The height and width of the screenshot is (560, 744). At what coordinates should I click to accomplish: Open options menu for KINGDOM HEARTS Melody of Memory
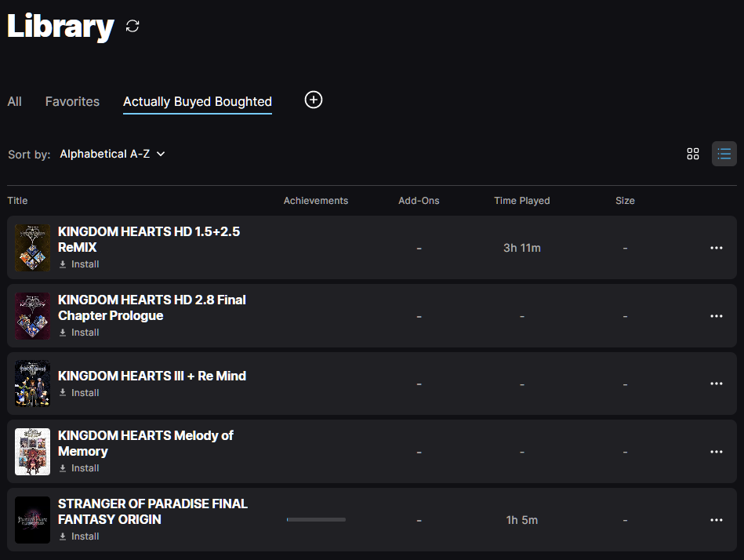716,452
